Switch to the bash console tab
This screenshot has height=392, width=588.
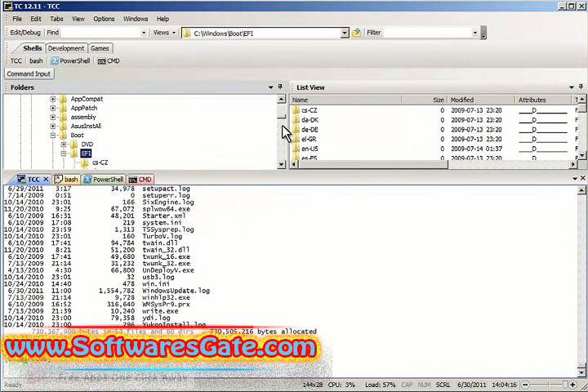66,180
